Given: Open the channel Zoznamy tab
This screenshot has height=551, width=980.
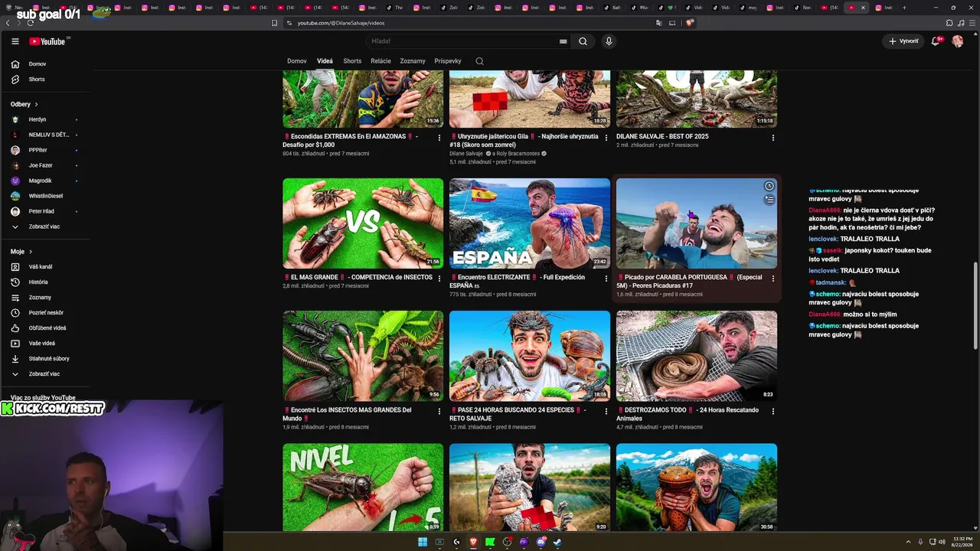Looking at the screenshot, I should [x=413, y=61].
